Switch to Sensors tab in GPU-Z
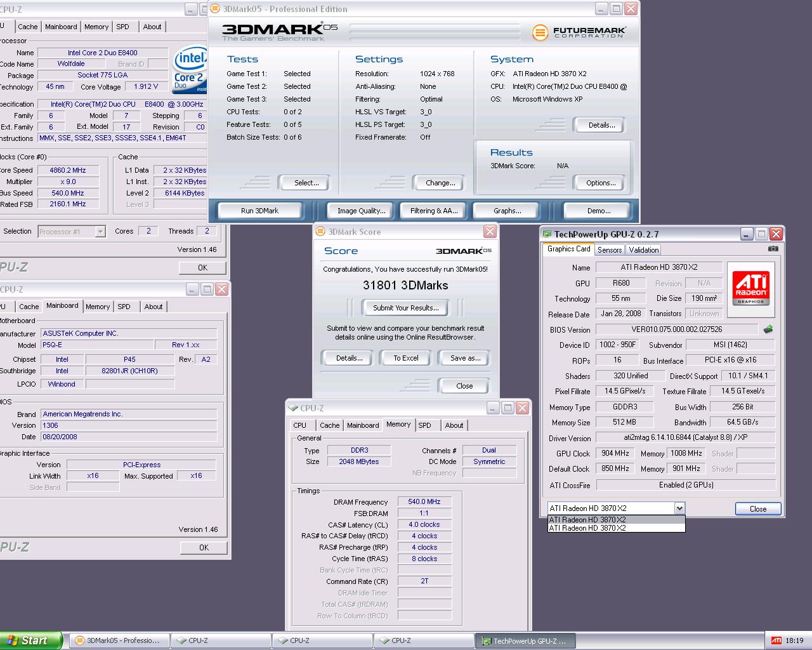Viewport: 812px width, 650px height. point(610,250)
